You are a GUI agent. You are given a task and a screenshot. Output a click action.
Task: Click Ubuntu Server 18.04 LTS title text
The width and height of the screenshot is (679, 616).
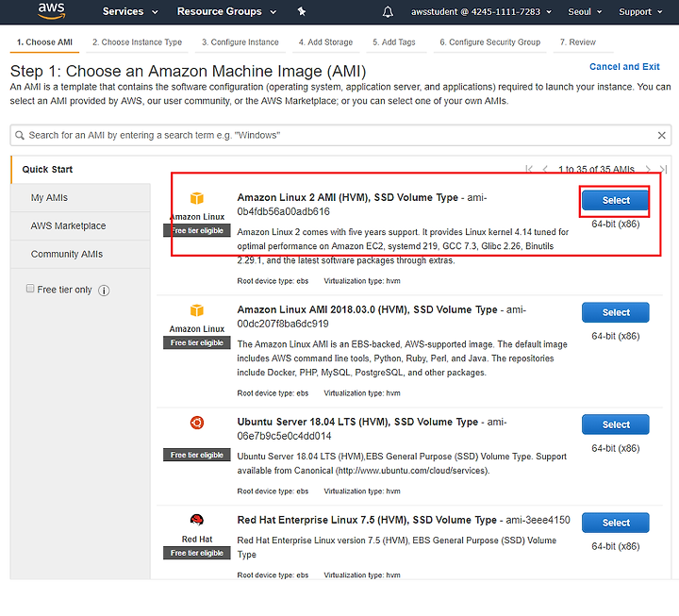click(357, 422)
